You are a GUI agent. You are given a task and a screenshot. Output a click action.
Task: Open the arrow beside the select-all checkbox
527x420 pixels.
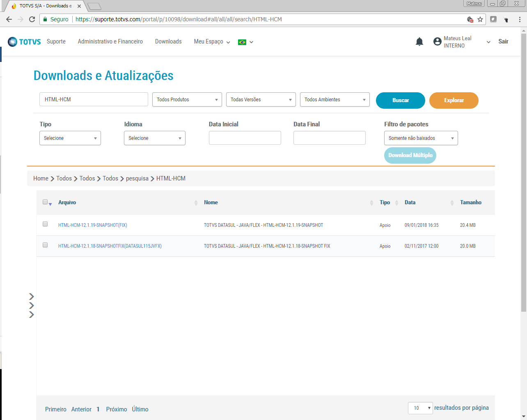pos(50,204)
